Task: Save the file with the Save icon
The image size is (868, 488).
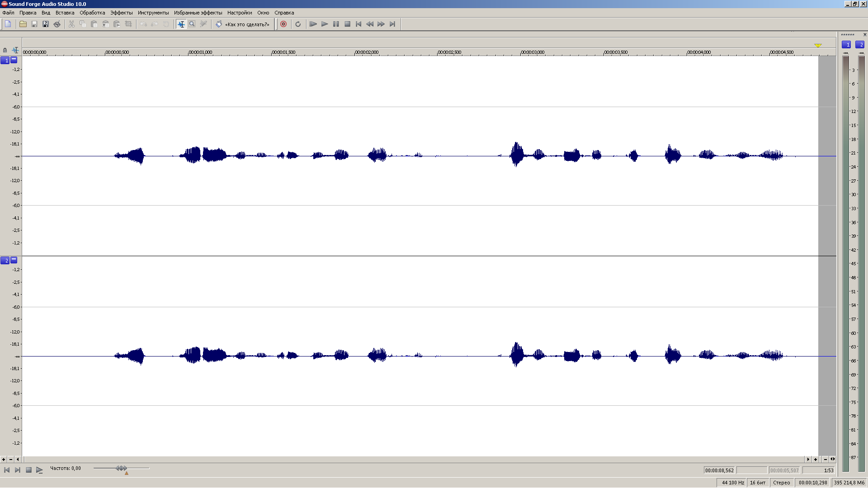Action: (34, 24)
